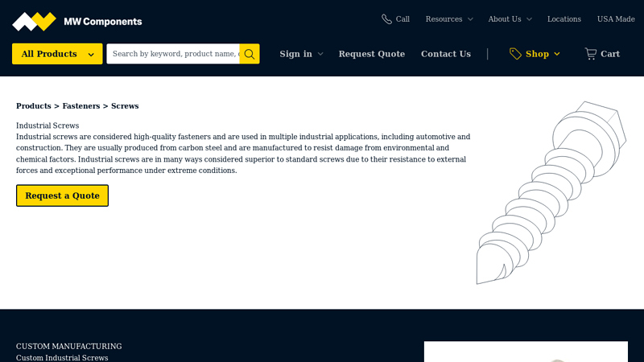
Task: Open the Locations page
Action: 563,19
